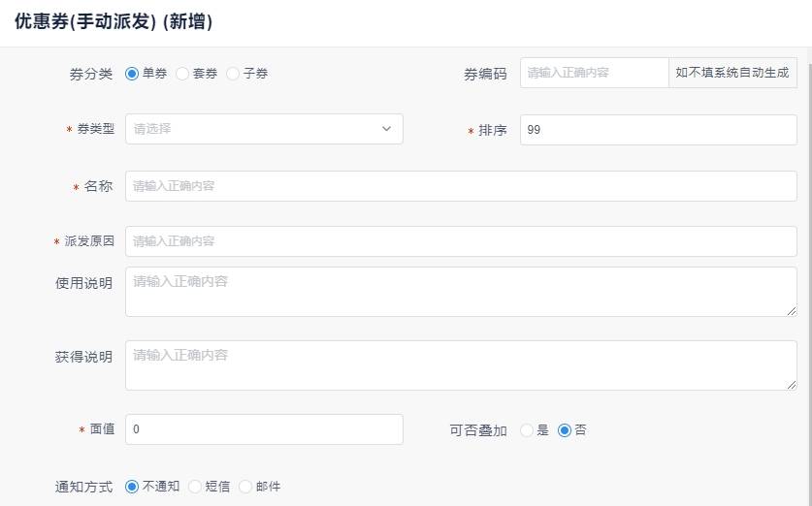Click the 排序 field showing 99
812x506 pixels.
click(658, 130)
